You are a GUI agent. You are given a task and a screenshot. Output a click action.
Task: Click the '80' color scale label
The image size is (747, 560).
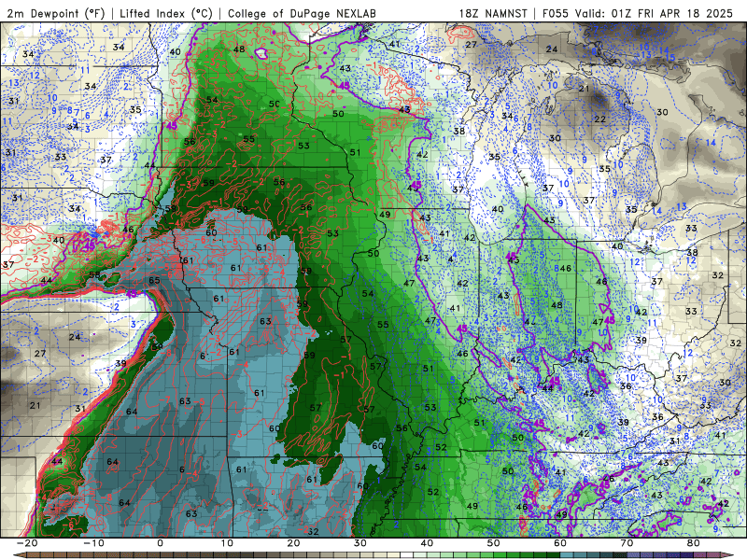click(x=694, y=543)
